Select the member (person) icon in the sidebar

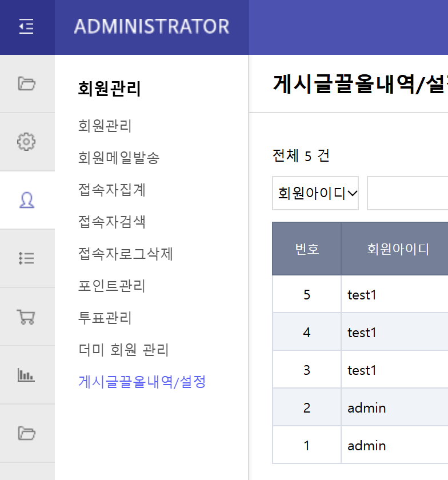click(27, 200)
